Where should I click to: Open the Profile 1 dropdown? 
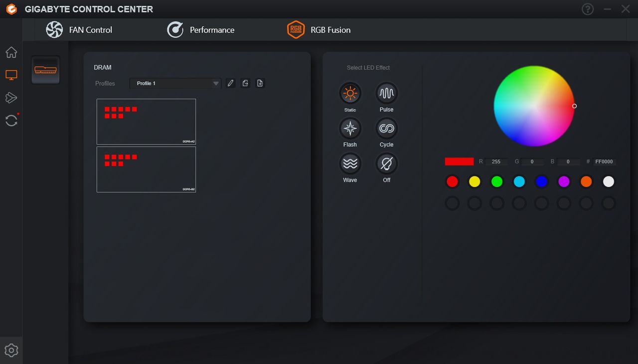tap(175, 83)
